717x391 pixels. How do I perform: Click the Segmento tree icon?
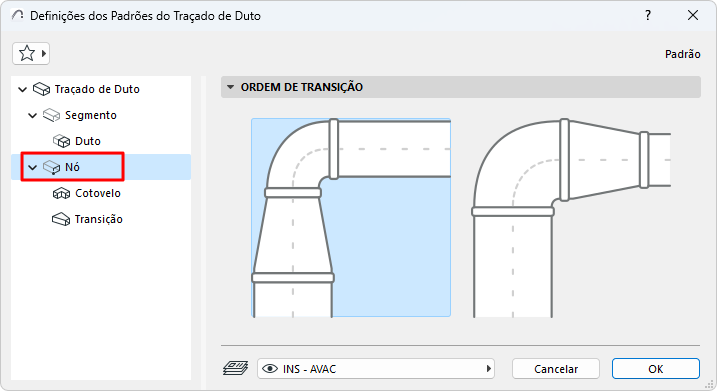[x=51, y=115]
